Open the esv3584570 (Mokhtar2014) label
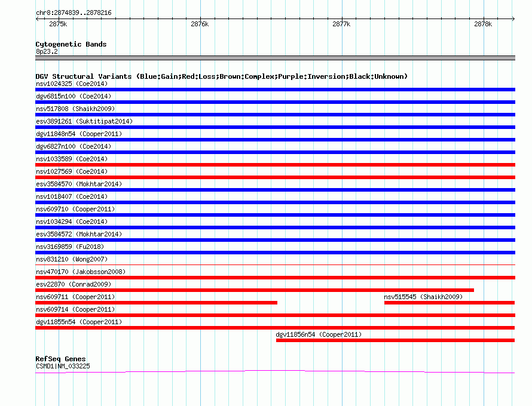This screenshot has width=532, height=406. 79,184
